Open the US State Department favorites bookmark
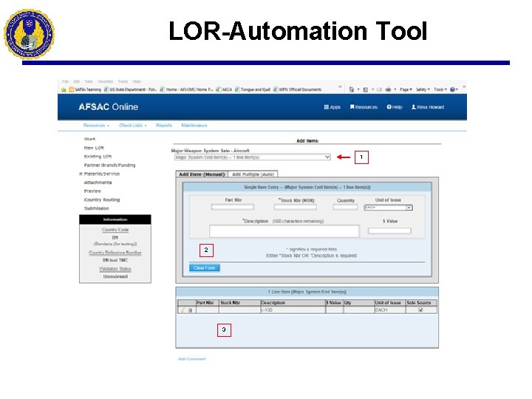Image resolution: width=532 pixels, height=399 pixels. (130, 89)
